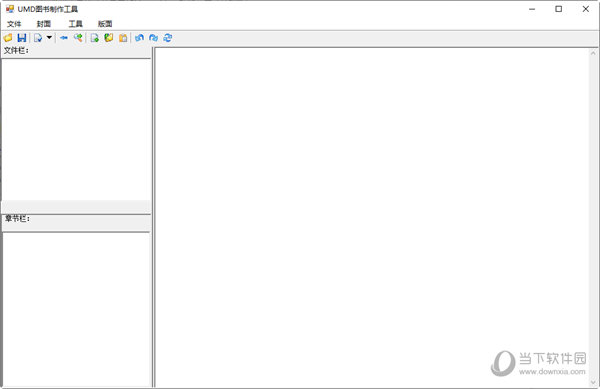Click the blue refresh arrows icon
Viewport: 600px width, 389px height.
pos(168,38)
